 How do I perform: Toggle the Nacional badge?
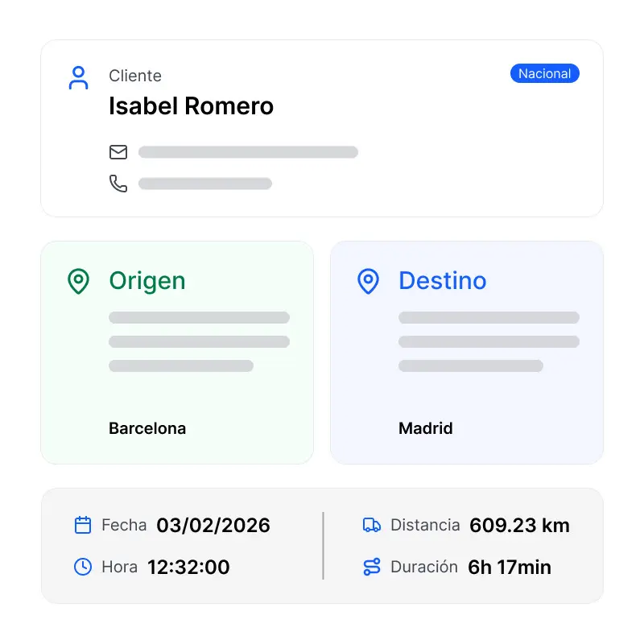pyautogui.click(x=545, y=73)
